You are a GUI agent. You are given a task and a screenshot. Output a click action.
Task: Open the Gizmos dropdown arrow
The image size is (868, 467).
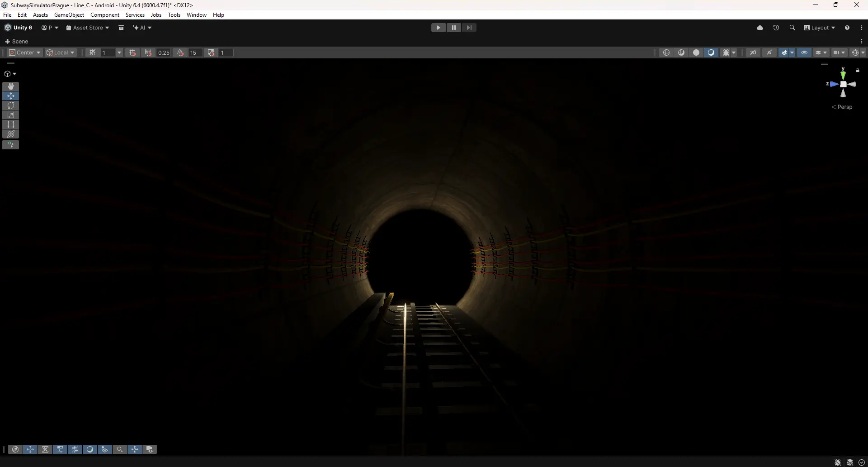(863, 52)
